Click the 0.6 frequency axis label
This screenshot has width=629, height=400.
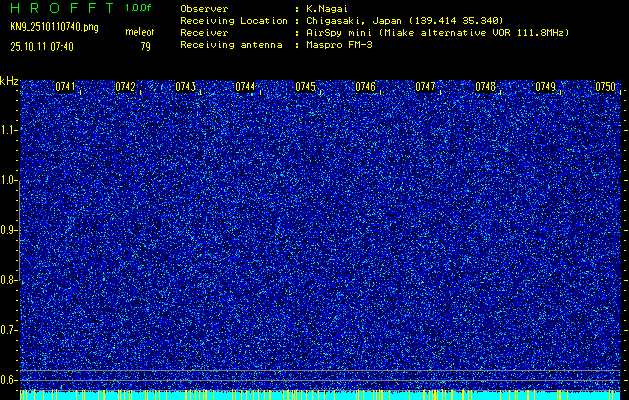click(x=9, y=380)
